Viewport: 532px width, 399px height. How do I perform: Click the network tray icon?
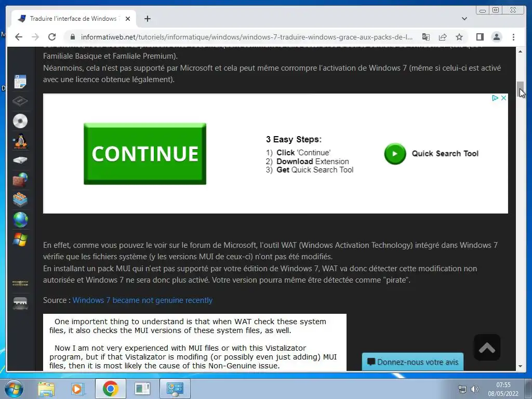pos(462,389)
